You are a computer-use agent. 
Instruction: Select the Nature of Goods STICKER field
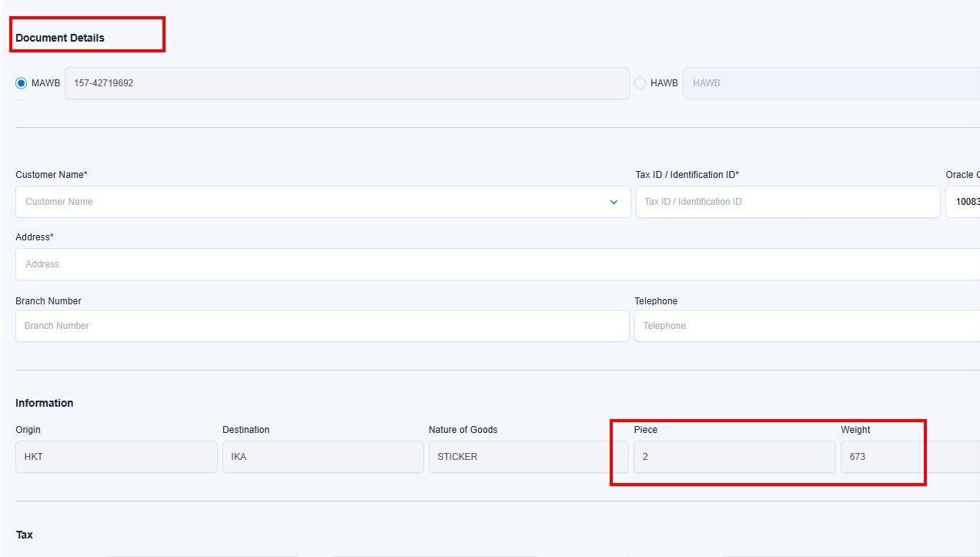[528, 457]
